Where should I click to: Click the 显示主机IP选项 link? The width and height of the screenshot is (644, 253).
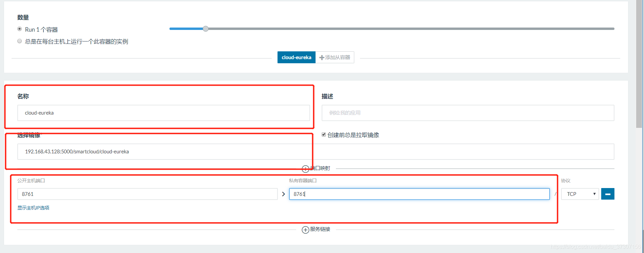pos(33,208)
